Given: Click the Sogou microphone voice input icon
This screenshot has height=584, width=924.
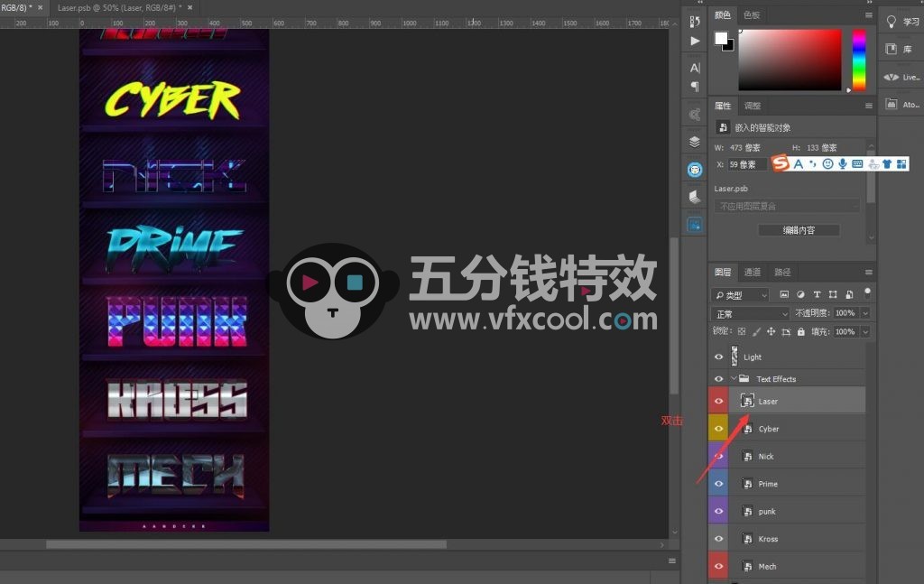Looking at the screenshot, I should [843, 163].
